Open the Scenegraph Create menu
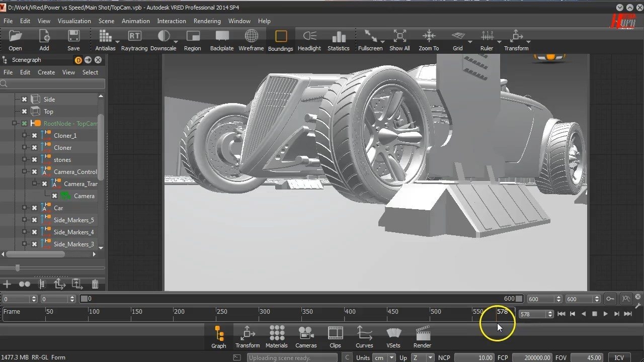The image size is (644, 362). (46, 72)
